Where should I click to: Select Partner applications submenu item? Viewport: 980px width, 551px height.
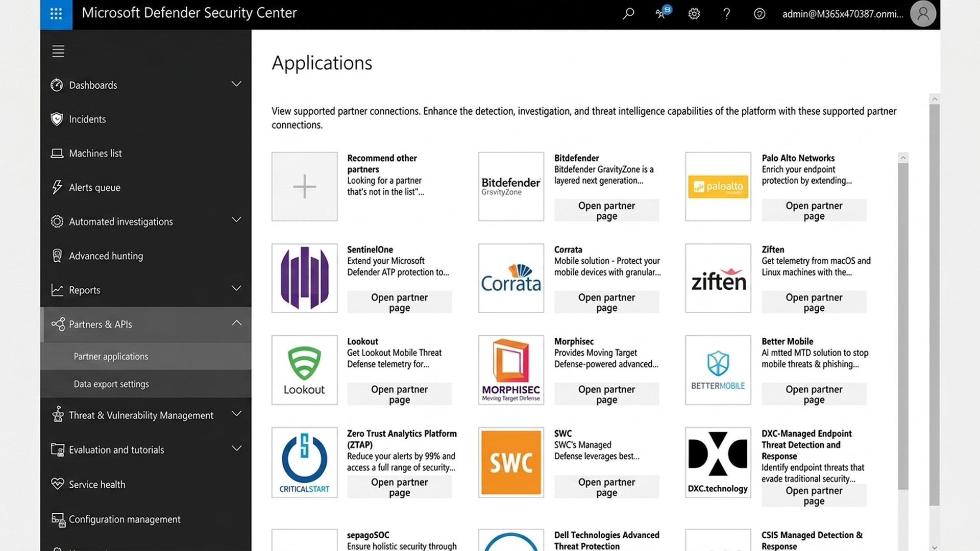pos(146,356)
